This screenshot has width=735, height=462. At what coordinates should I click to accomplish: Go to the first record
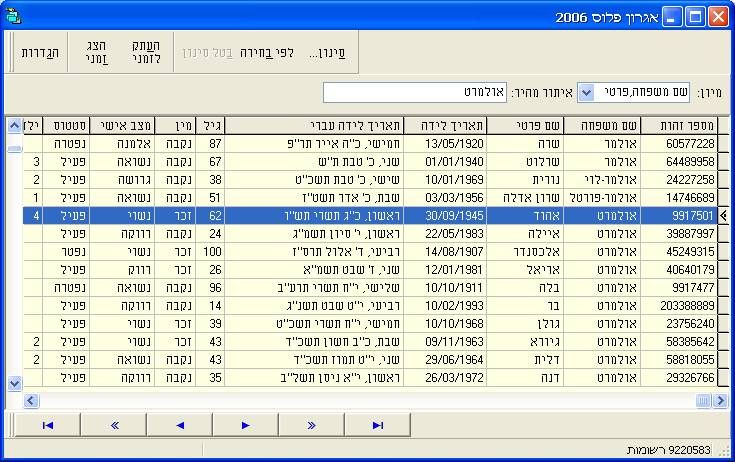(48, 425)
